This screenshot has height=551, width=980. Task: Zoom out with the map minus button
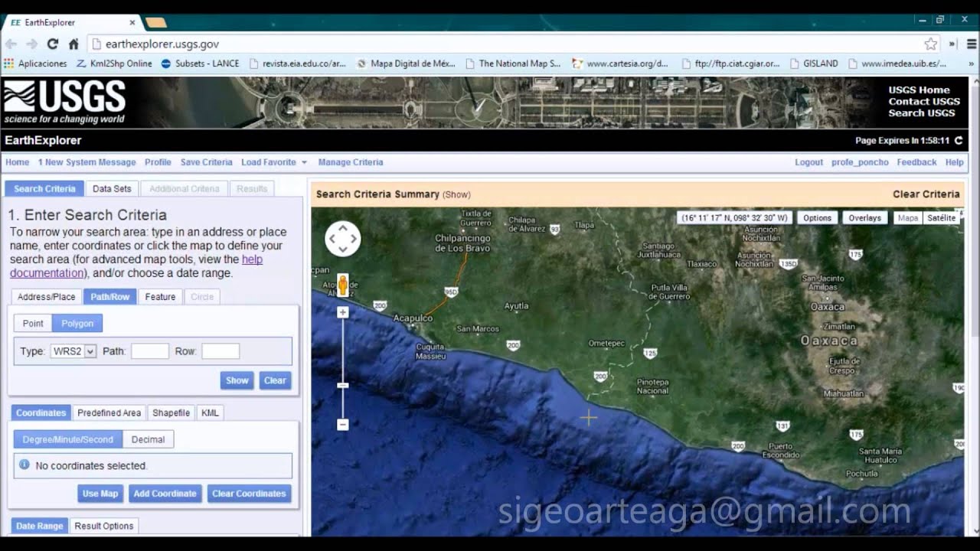tap(343, 424)
